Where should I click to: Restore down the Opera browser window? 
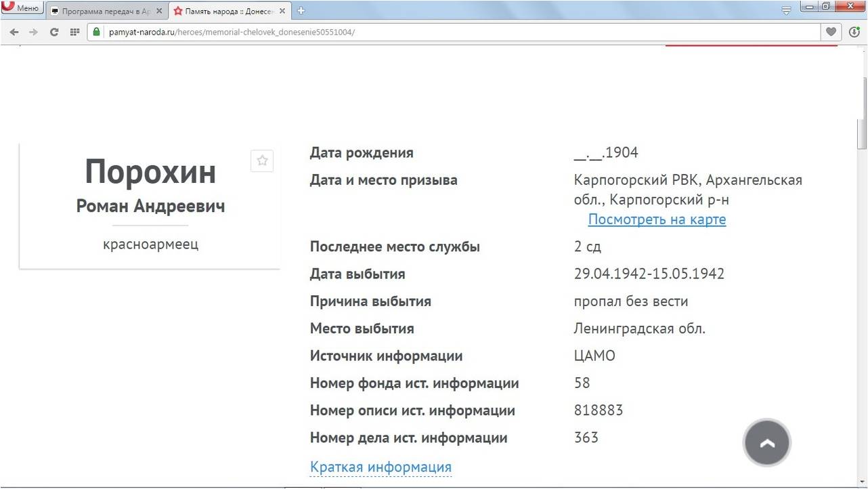click(826, 6)
